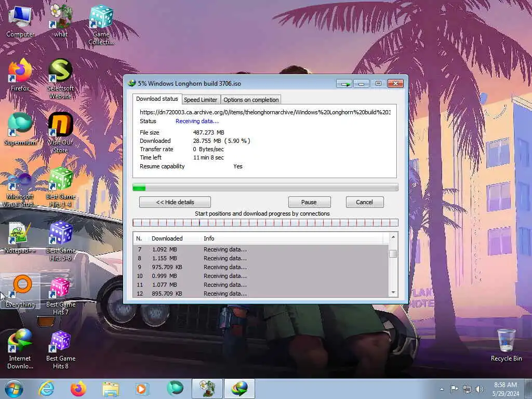This screenshot has width=532, height=399.
Task: Pause the download
Action: tap(309, 202)
